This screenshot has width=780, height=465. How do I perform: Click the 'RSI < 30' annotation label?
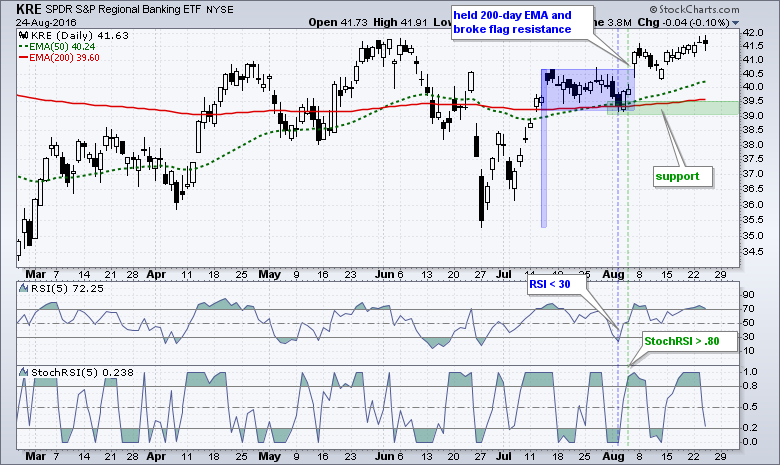click(550, 284)
